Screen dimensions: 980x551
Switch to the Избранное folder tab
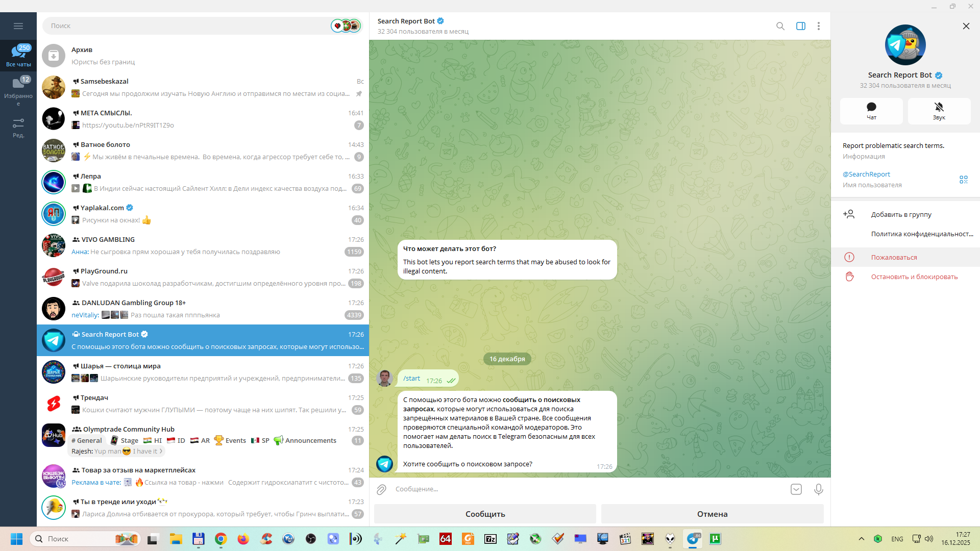[x=18, y=89]
